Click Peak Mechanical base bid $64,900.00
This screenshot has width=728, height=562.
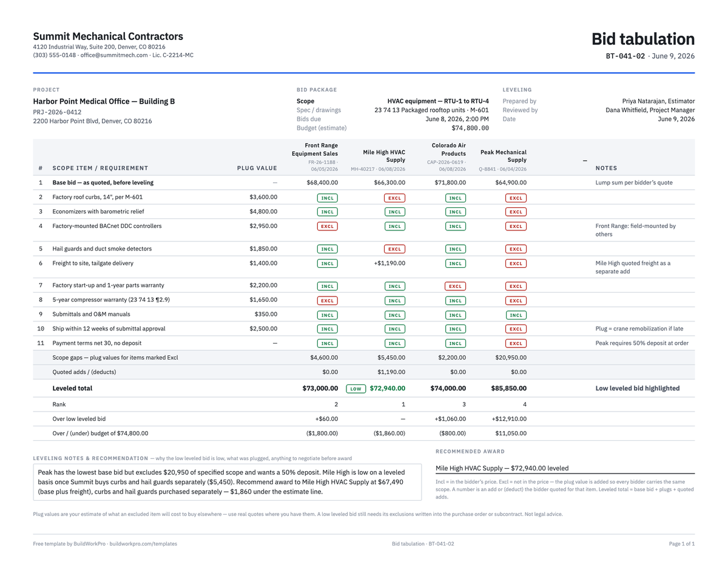coord(511,182)
